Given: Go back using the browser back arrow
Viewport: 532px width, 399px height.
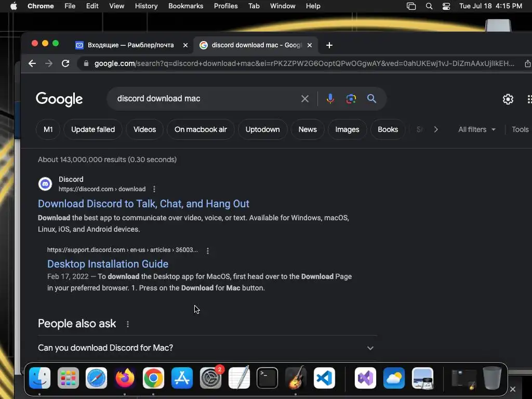Looking at the screenshot, I should [32, 63].
